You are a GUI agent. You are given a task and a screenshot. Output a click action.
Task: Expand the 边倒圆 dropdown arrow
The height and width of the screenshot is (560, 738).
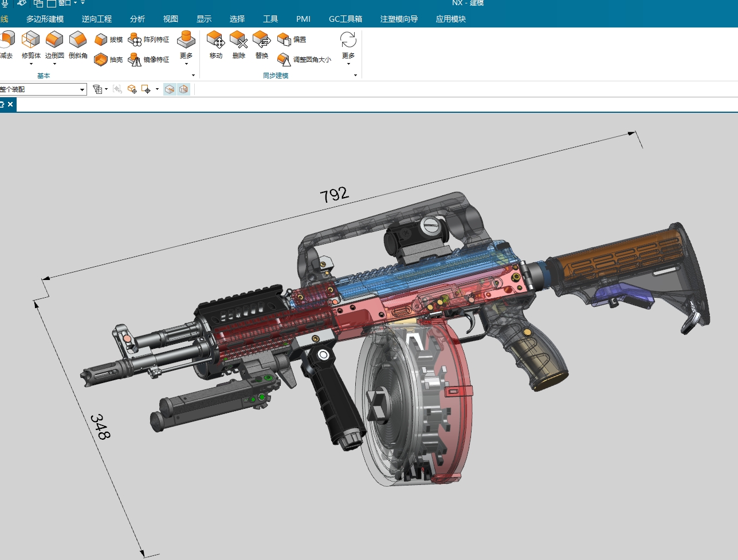(x=54, y=64)
